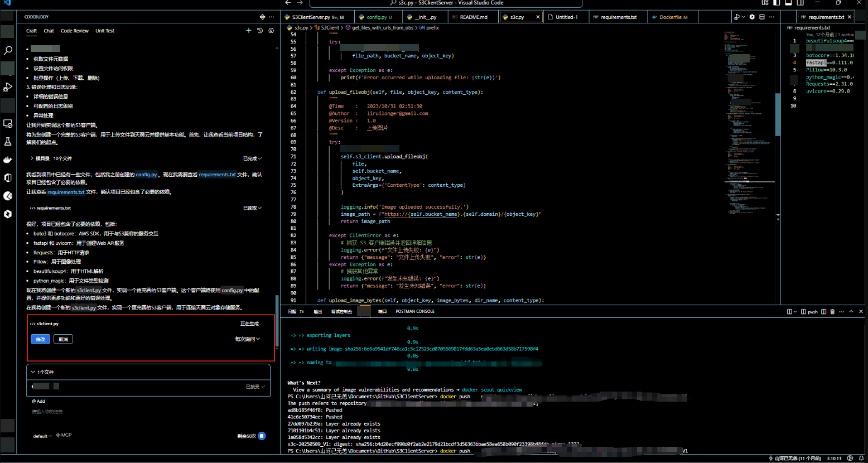Open the S3ClientServer.py editor tab

coord(316,17)
